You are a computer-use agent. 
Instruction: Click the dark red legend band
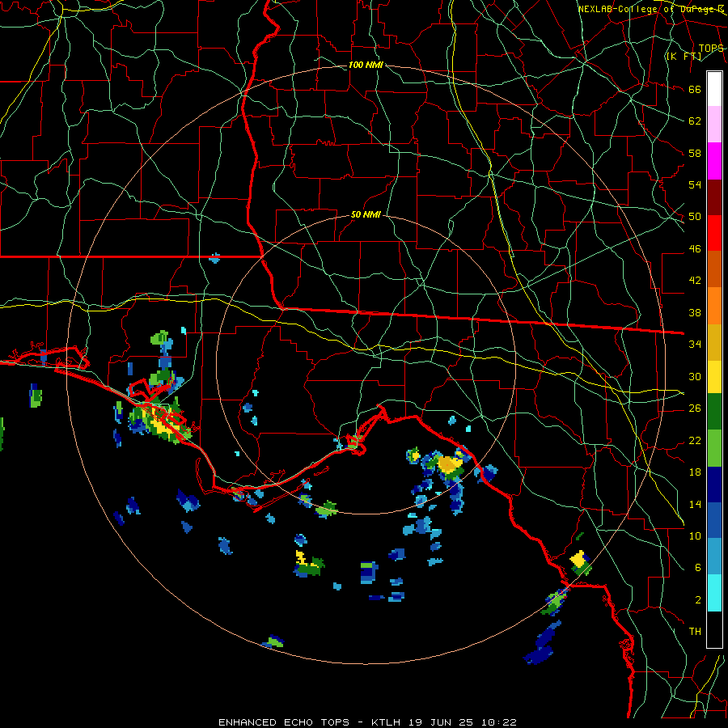714,197
